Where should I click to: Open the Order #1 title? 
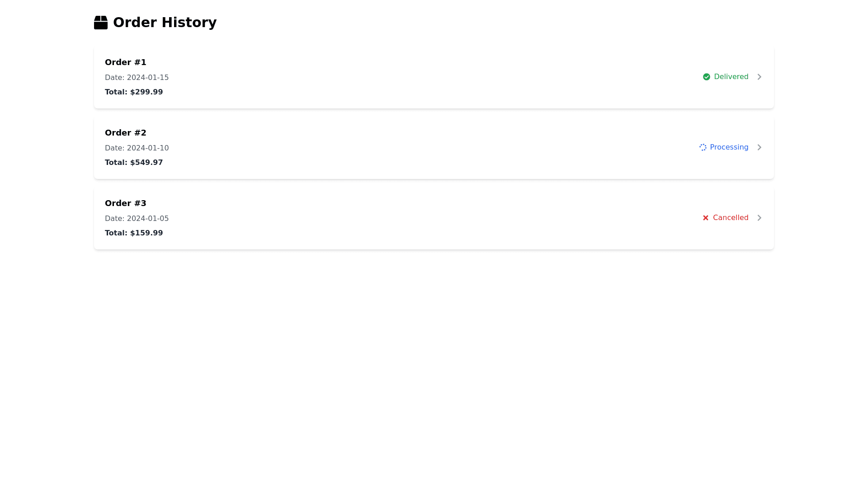click(x=126, y=62)
